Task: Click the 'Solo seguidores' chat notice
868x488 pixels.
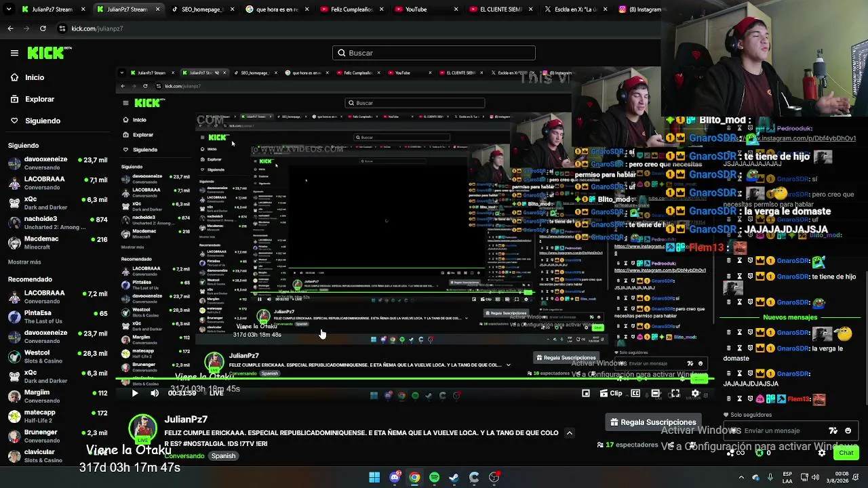Action: click(x=748, y=415)
